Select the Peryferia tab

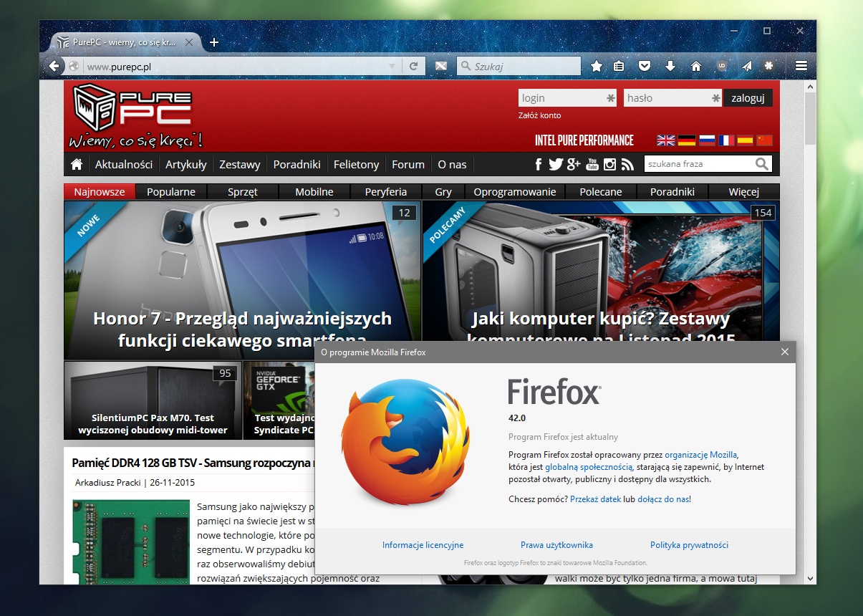coord(386,191)
